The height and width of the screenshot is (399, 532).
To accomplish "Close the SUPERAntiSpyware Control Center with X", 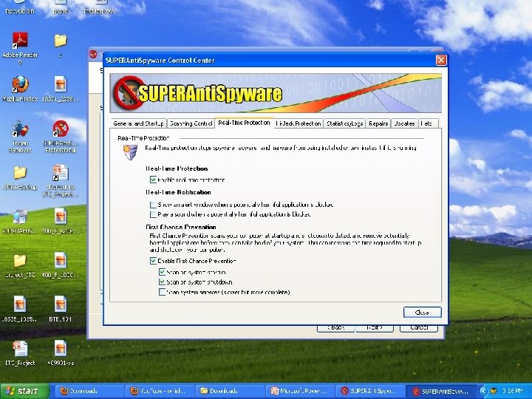I will (x=441, y=61).
